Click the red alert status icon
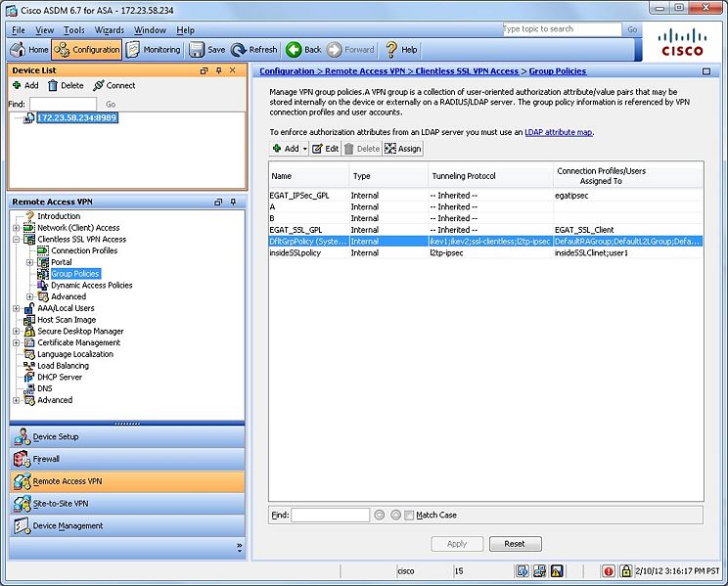The image size is (728, 586). [x=609, y=571]
